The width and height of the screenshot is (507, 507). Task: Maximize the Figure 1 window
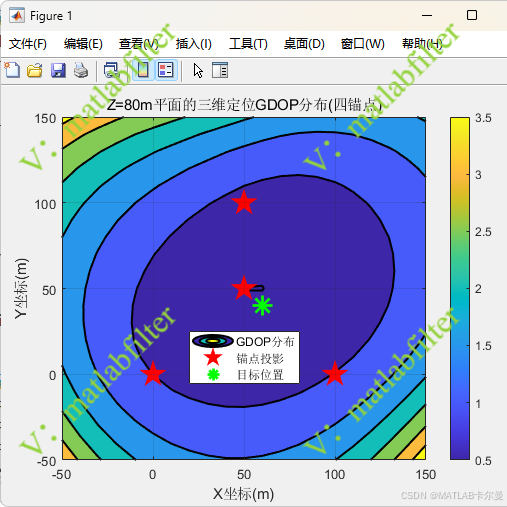coord(472,15)
